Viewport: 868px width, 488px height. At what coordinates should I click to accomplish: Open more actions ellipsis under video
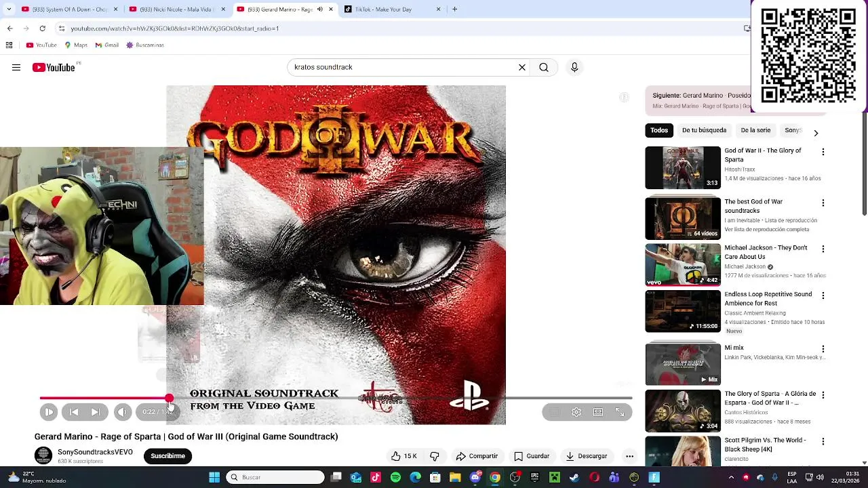coord(629,456)
